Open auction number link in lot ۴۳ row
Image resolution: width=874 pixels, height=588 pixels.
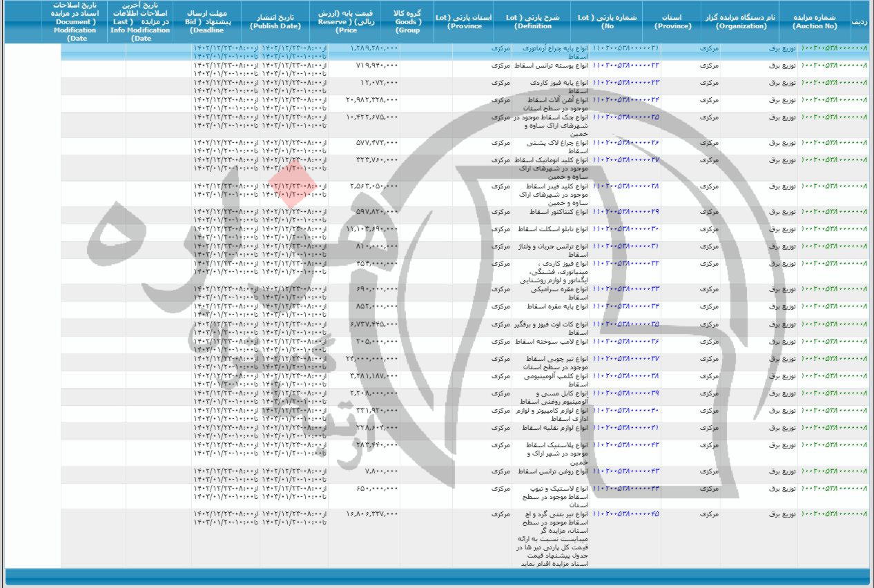pyautogui.click(x=834, y=471)
